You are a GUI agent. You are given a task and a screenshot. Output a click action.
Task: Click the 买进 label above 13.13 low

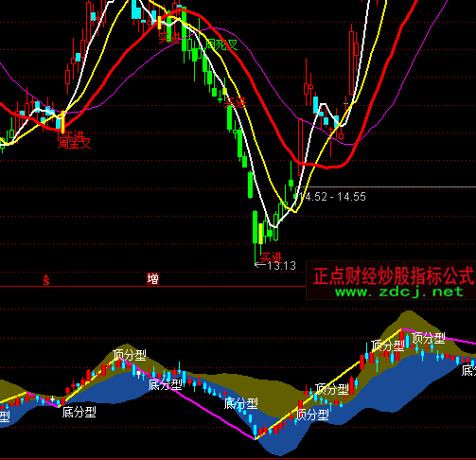271,257
